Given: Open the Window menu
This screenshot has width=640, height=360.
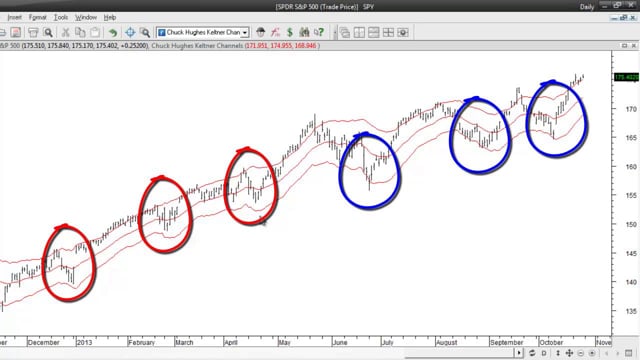Looking at the screenshot, I should click(86, 18).
